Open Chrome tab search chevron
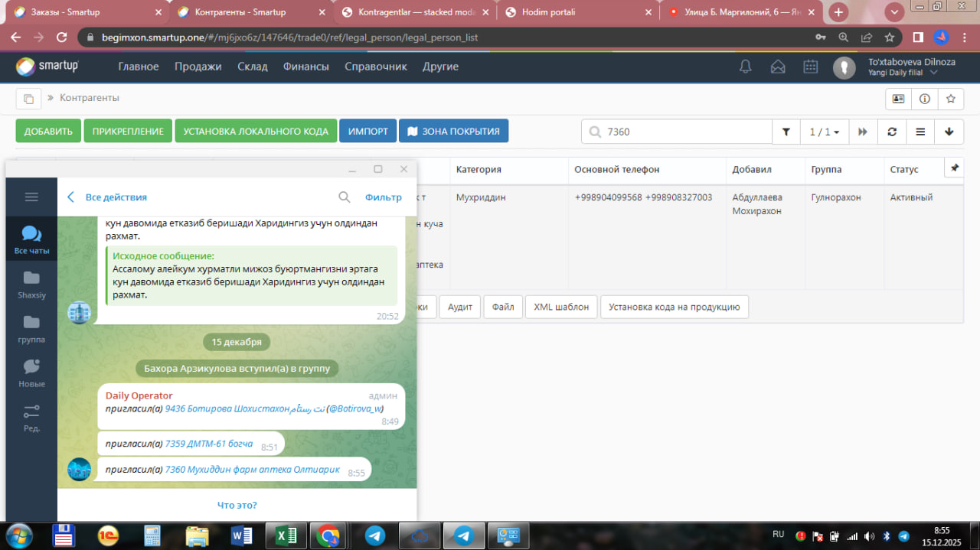This screenshot has height=550, width=980. (x=893, y=12)
